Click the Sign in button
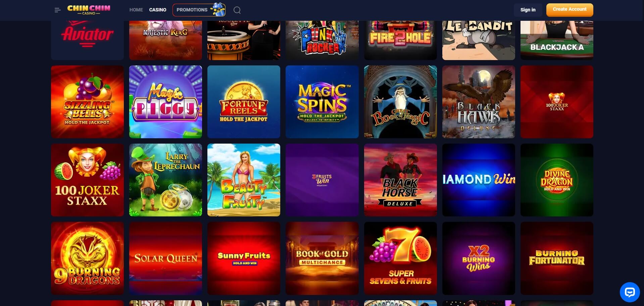This screenshot has height=306, width=644. [x=528, y=10]
